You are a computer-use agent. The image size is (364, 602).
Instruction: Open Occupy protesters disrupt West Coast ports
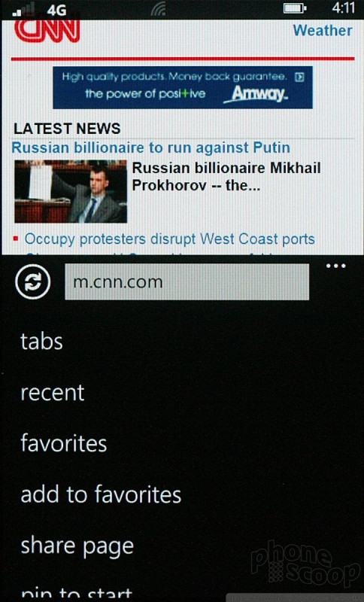[x=169, y=239]
